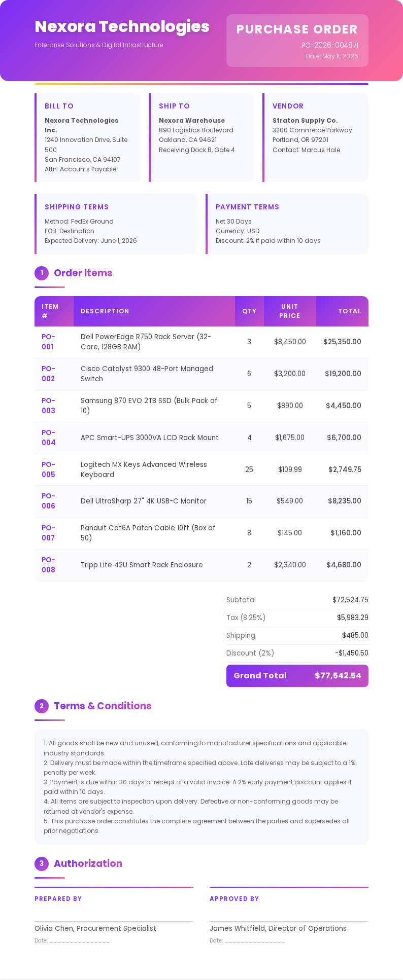403x980 pixels.
Task: Select the subtotal value $72,524.75
Action: pos(350,600)
